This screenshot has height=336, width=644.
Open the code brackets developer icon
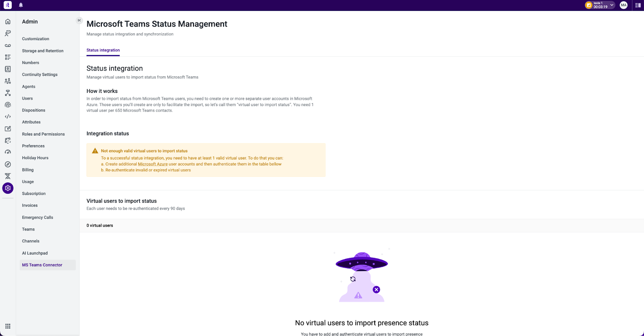click(x=8, y=117)
